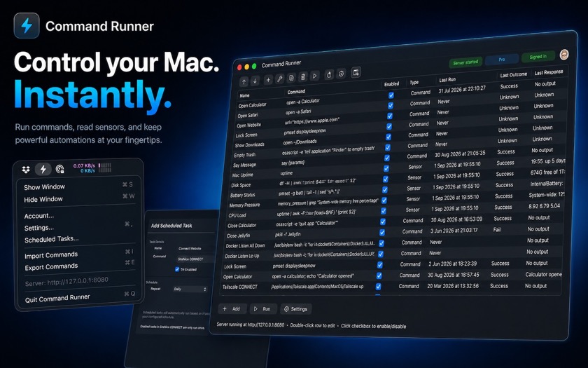Choose Export Commands menu item
This screenshot has width=588, height=368.
[x=79, y=266]
